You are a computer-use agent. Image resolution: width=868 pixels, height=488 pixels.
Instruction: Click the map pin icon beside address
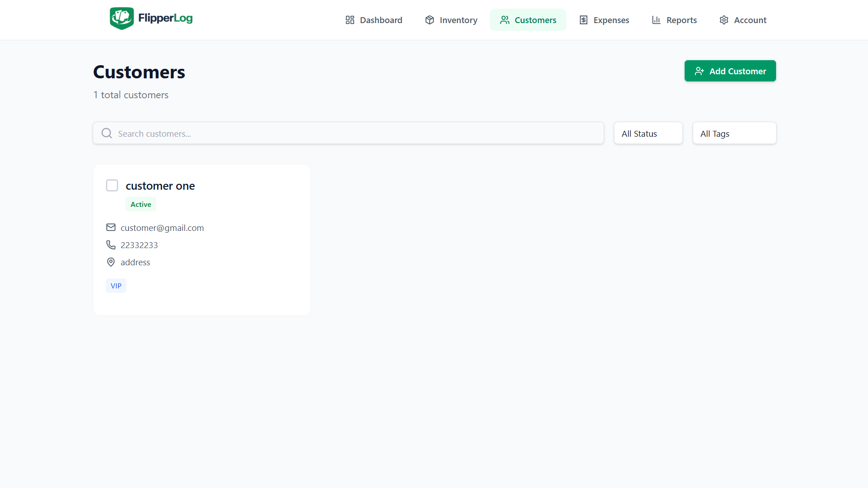pos(111,262)
